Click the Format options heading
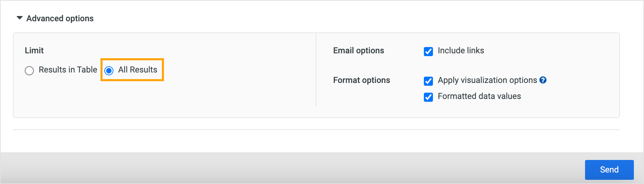The image size is (644, 184). [x=361, y=80]
